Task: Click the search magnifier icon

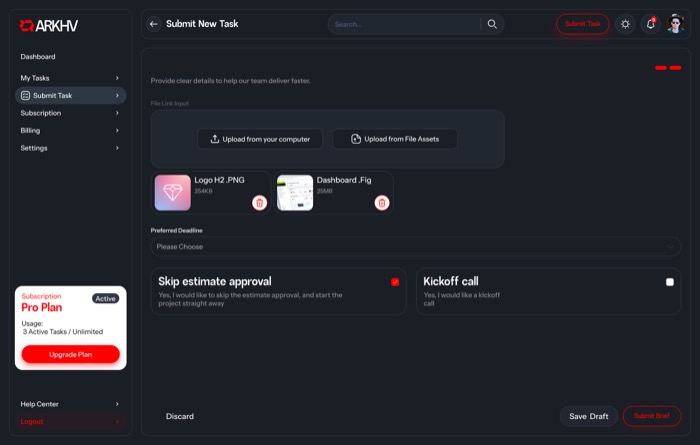Action: pos(492,24)
